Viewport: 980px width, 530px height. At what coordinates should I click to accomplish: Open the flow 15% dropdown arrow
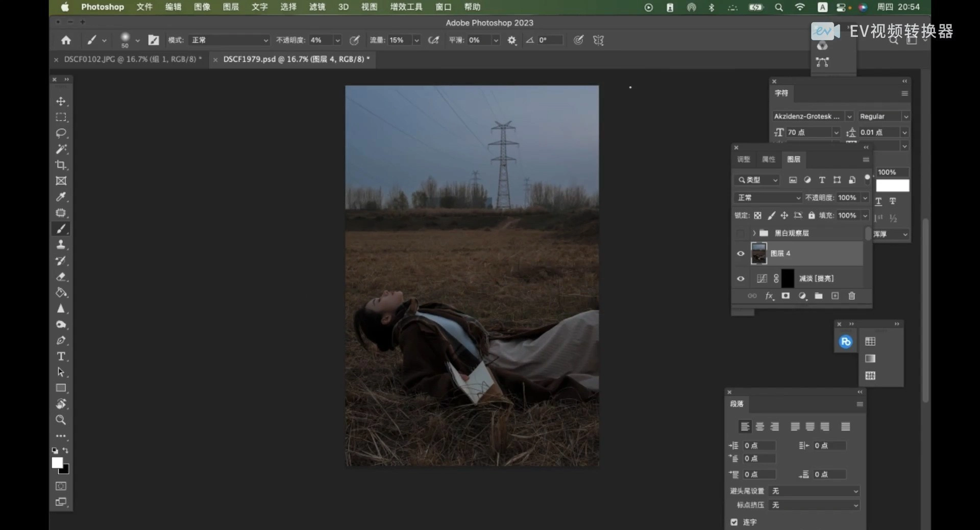click(x=416, y=40)
